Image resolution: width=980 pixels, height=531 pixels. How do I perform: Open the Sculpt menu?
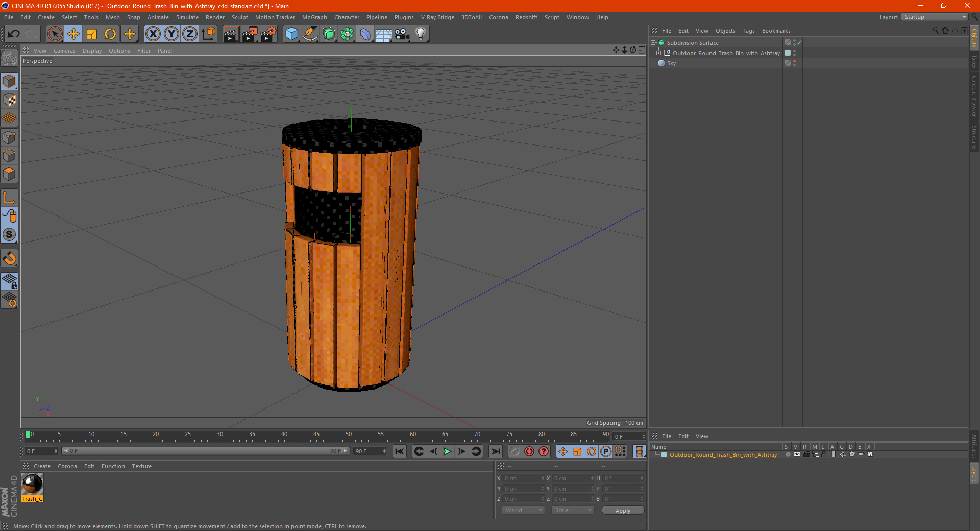click(x=239, y=17)
